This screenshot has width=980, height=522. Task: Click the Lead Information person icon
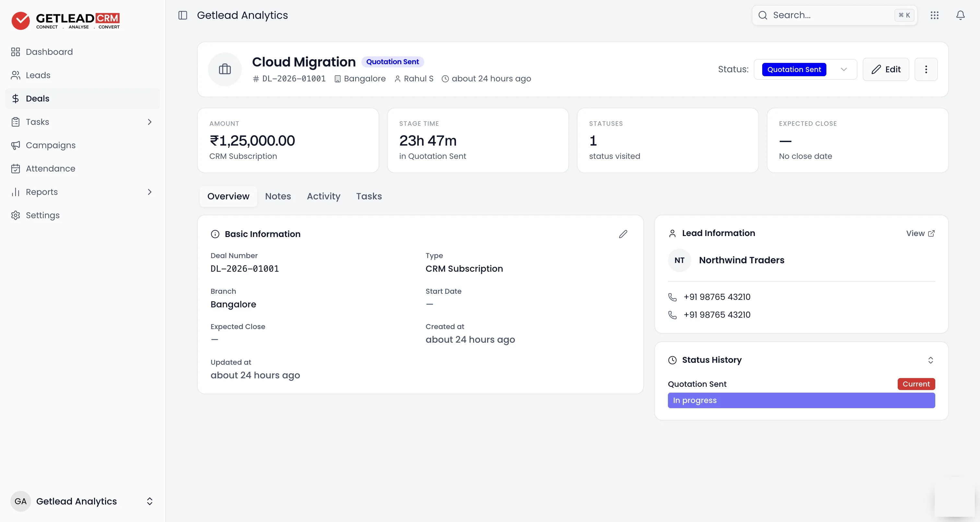click(672, 233)
